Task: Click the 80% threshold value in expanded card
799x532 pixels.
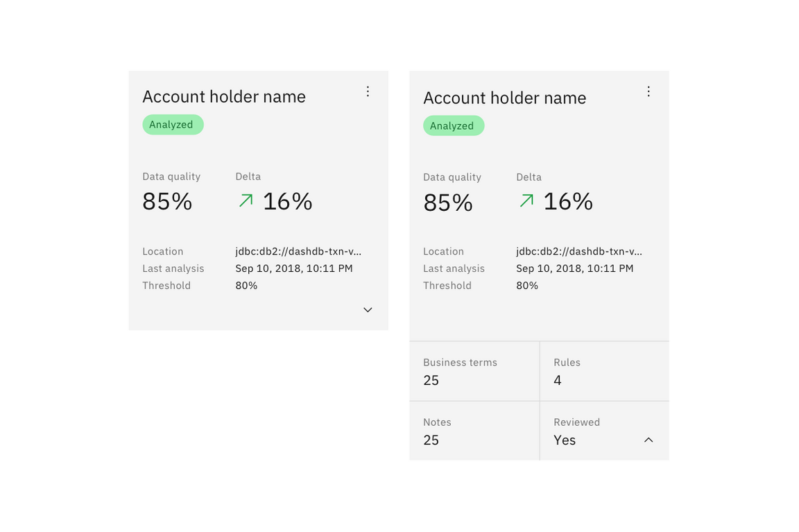Action: coord(527,285)
